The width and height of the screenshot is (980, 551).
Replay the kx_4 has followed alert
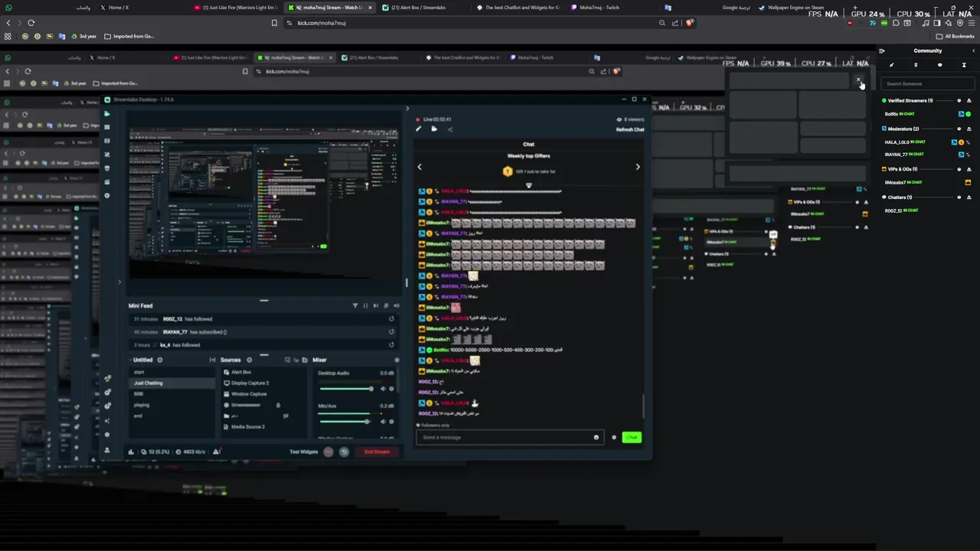[x=391, y=345]
